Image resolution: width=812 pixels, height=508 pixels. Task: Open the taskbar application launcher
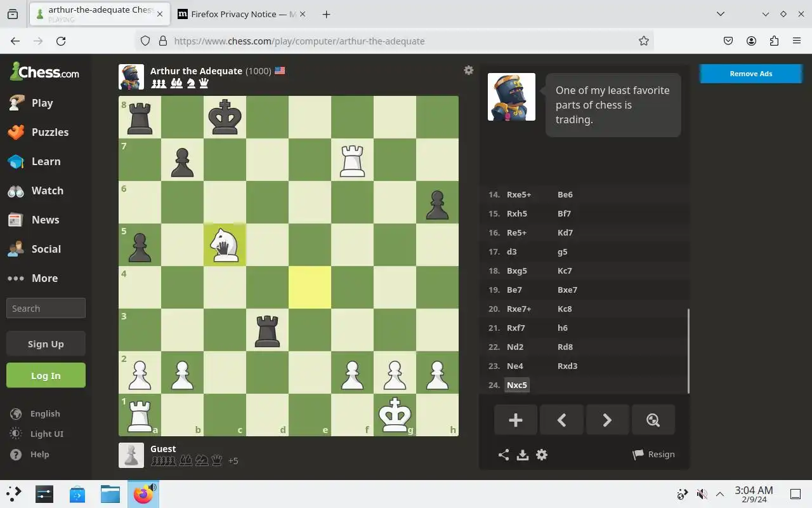tap(14, 493)
